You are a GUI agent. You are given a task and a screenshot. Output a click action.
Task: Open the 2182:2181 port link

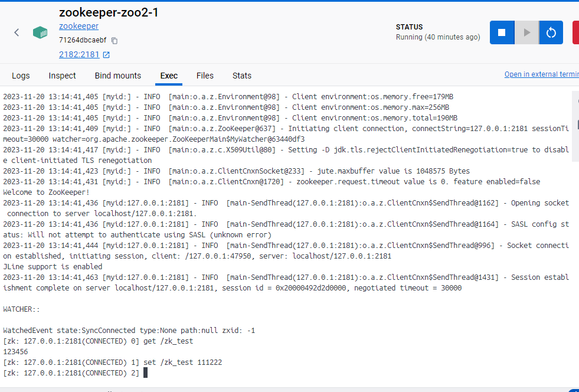[79, 55]
